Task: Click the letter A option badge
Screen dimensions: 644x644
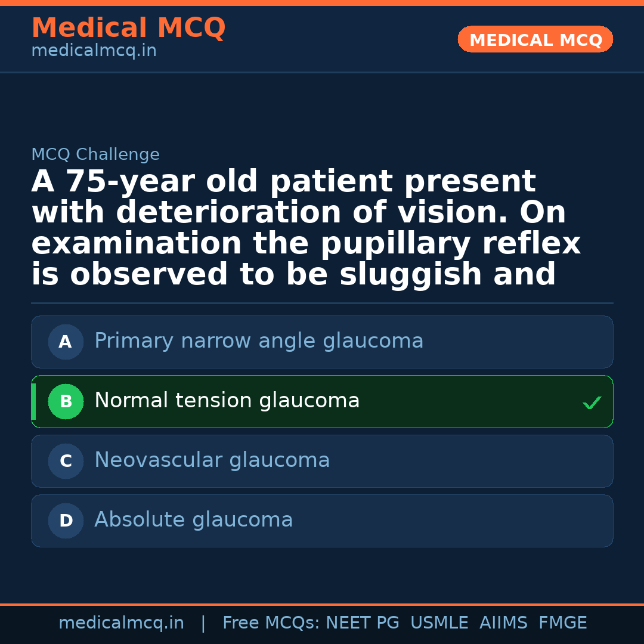Action: pos(66,342)
